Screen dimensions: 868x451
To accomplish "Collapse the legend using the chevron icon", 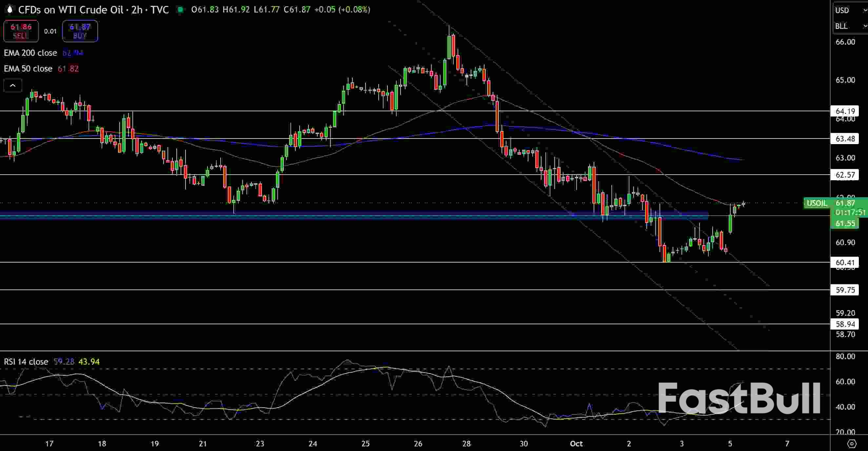I will pos(12,85).
